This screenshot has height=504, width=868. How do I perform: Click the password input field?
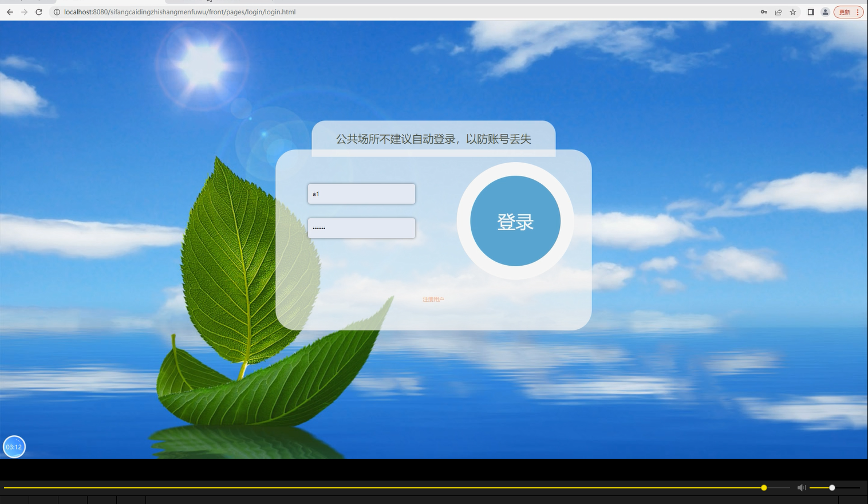pos(361,228)
